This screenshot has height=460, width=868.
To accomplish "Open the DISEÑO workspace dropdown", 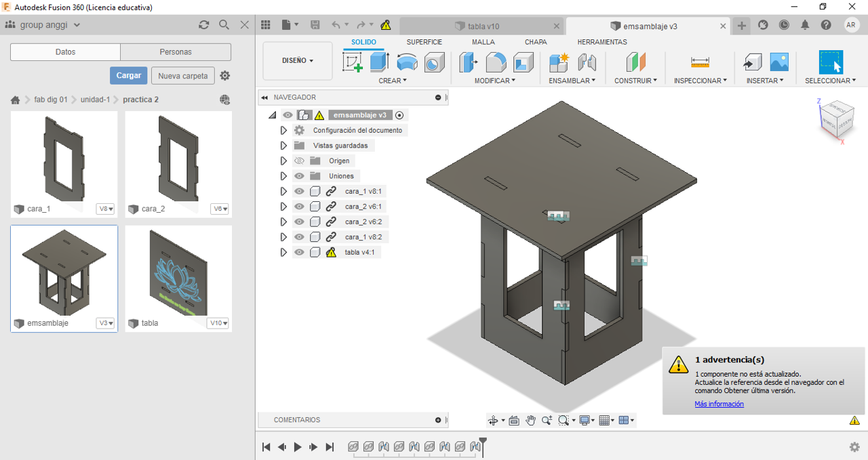I will coord(297,61).
